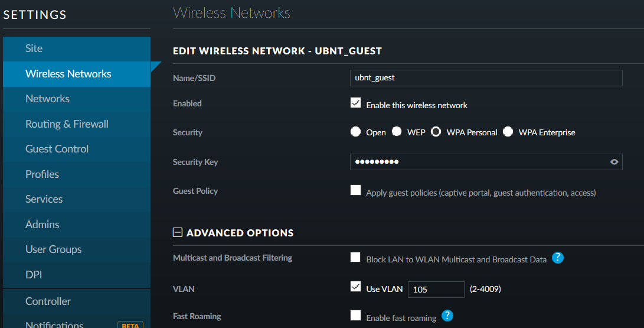Choose WPA Enterprise security option
The height and width of the screenshot is (328, 644).
point(508,132)
